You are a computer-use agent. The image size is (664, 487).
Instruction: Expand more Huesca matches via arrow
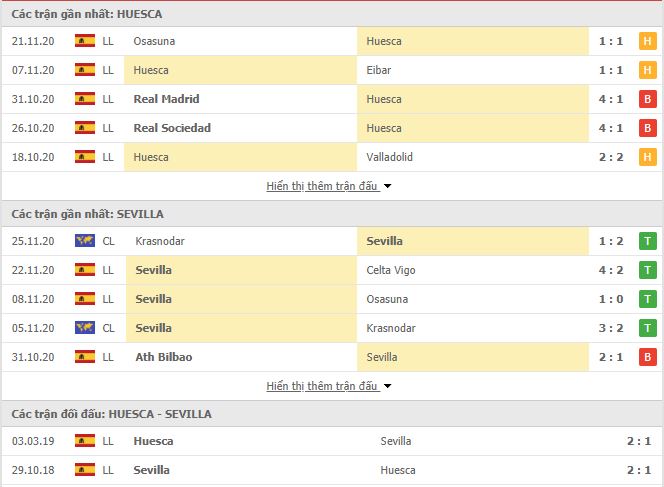point(387,186)
